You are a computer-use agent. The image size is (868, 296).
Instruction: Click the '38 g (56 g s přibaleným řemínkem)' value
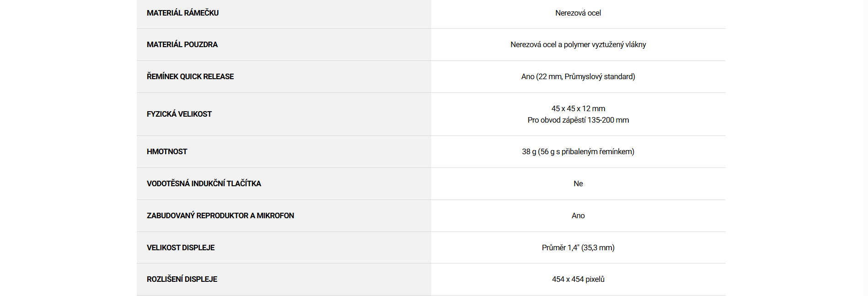[578, 151]
